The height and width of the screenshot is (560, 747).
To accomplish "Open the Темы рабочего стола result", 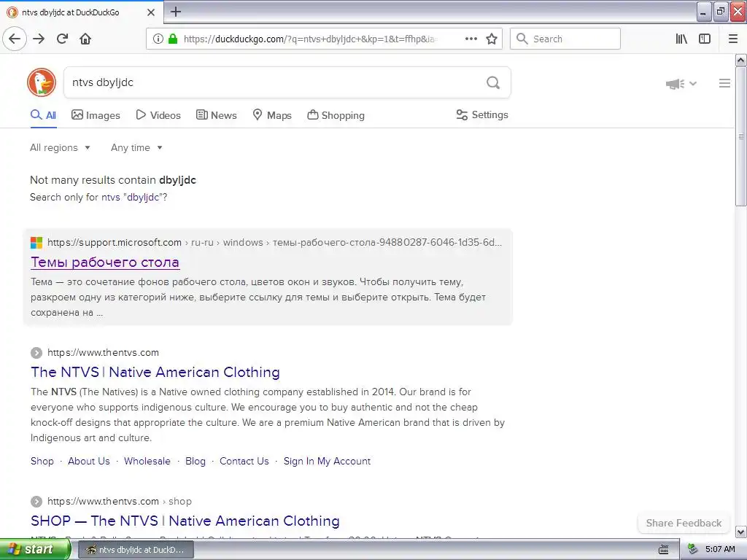I will (105, 262).
